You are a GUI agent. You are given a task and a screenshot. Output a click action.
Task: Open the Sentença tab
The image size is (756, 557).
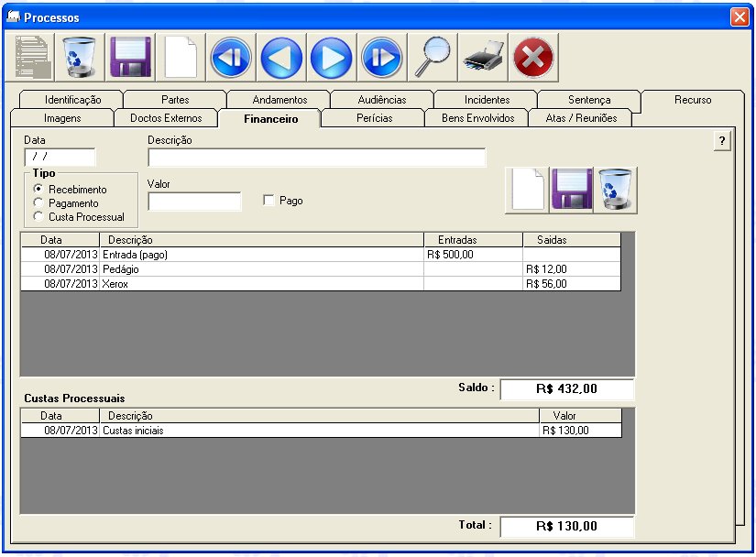tap(589, 100)
